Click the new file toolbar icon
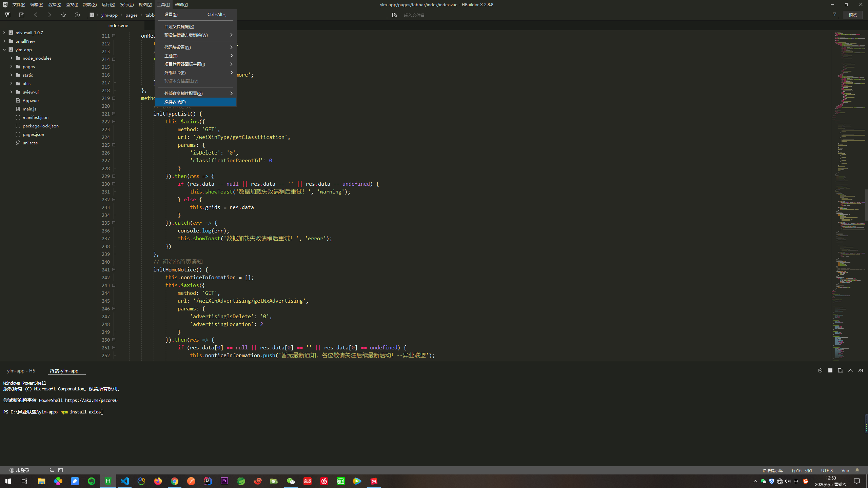 (7, 15)
